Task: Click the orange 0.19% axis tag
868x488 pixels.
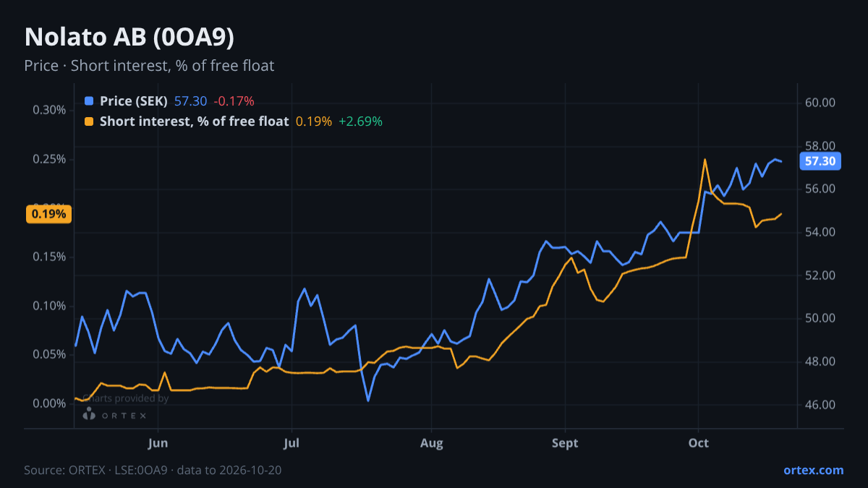Action: pyautogui.click(x=48, y=214)
